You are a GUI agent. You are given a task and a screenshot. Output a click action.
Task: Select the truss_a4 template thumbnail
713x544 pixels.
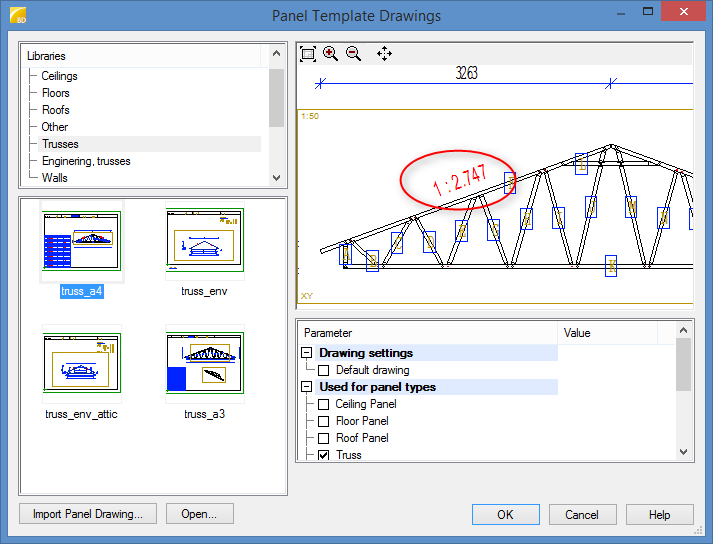(81, 241)
